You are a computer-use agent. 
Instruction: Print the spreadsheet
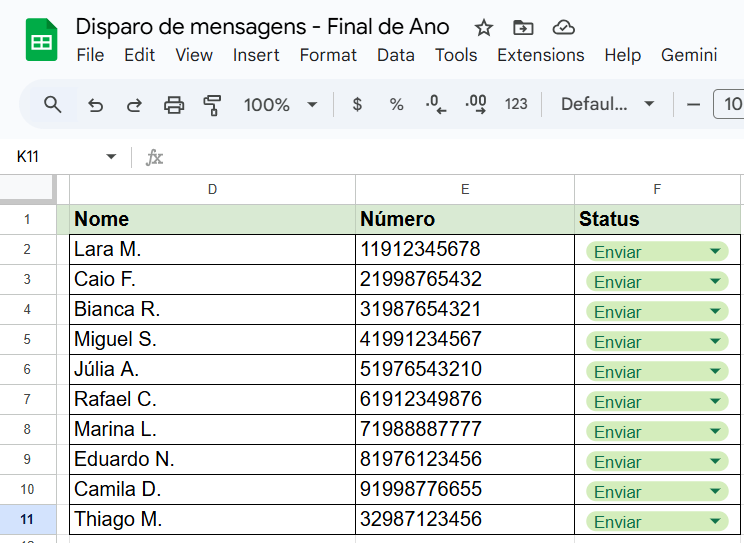click(x=174, y=104)
